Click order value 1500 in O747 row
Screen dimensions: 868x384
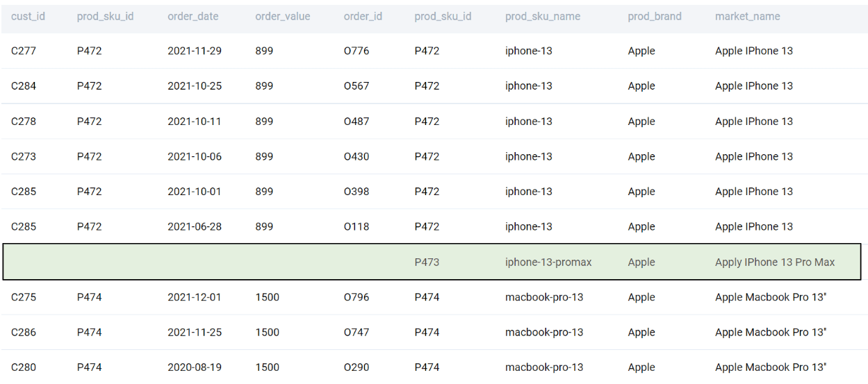[x=267, y=333]
